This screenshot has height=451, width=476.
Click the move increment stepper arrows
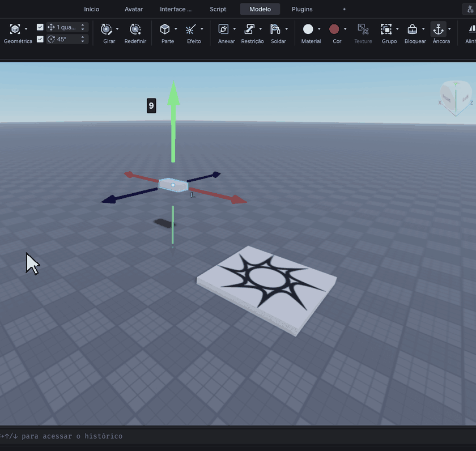pyautogui.click(x=83, y=27)
